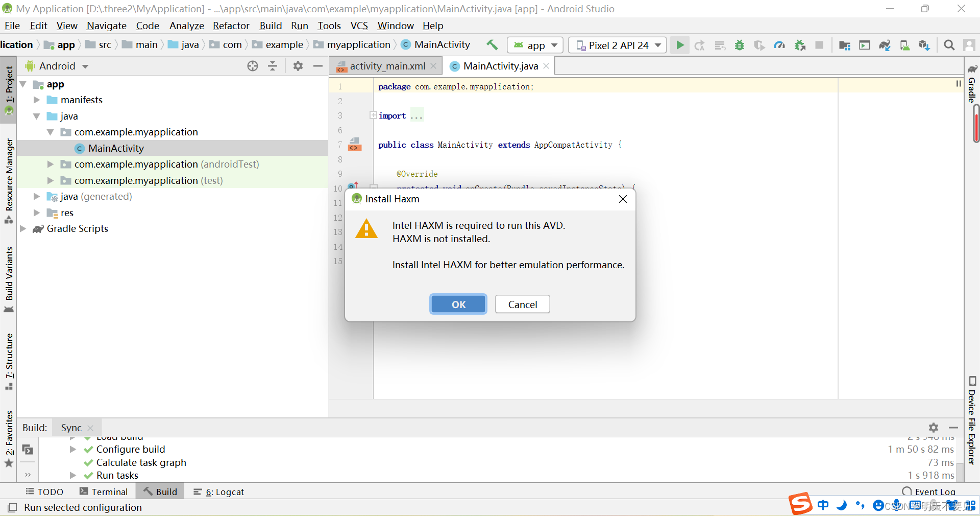This screenshot has height=516, width=980.
Task: Click the Attach Debugger to Android Process icon
Action: pyautogui.click(x=800, y=45)
